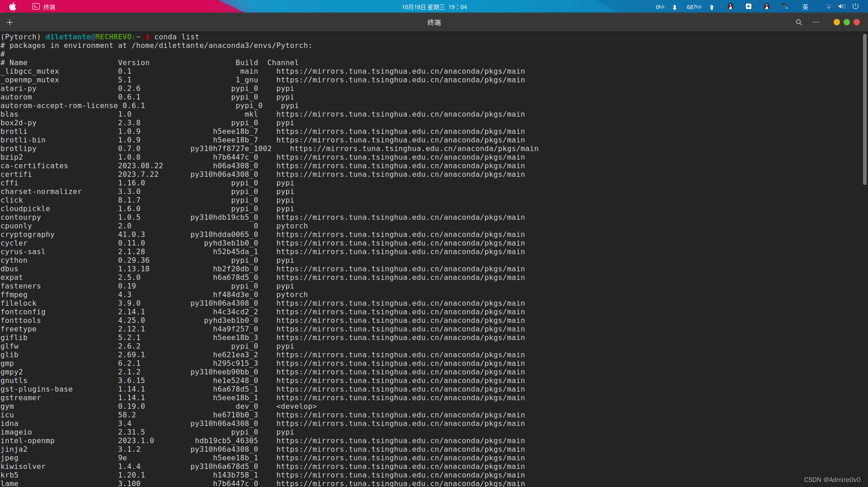Click the 'Version' column header
The height and width of the screenshot is (487, 868).
point(133,63)
